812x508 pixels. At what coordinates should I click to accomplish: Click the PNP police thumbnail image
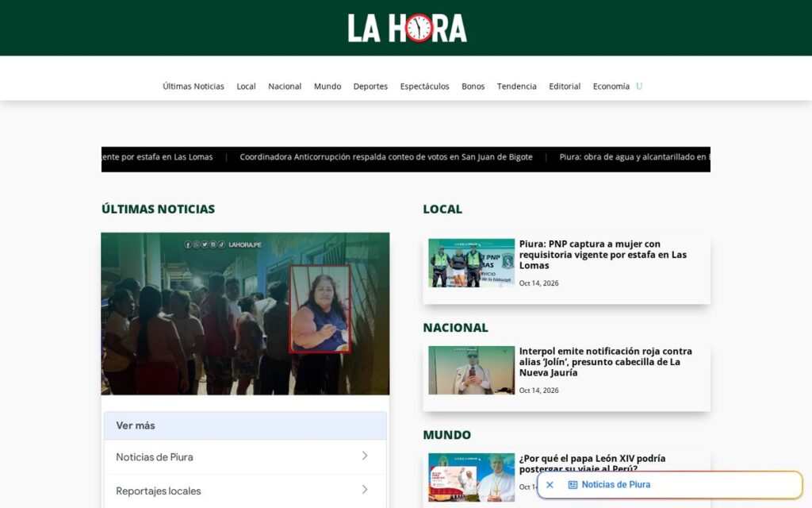(471, 263)
